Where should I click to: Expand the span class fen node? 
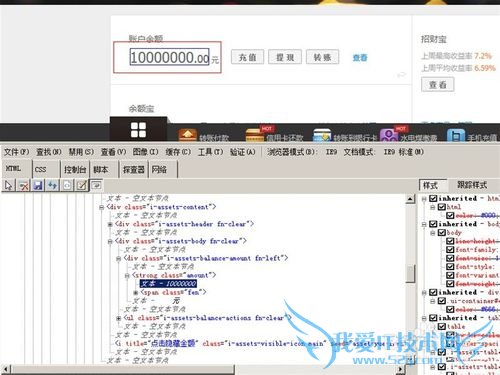[136, 292]
